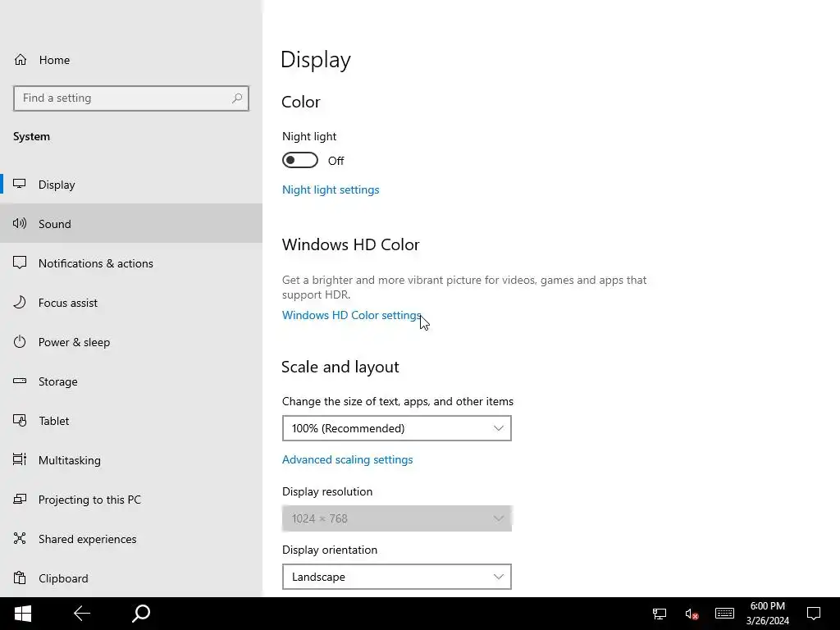Click the Projecting to this PC icon
This screenshot has width=840, height=630.
(x=20, y=500)
